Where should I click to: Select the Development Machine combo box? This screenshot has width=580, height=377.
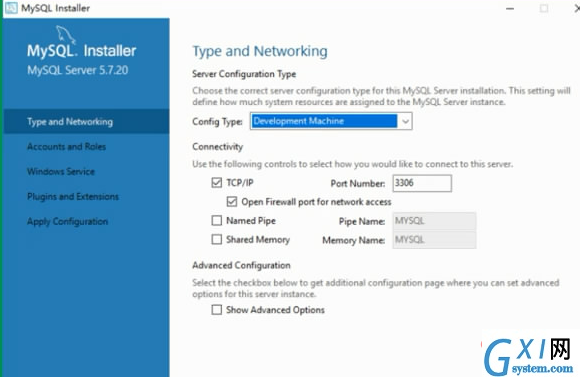[x=331, y=121]
